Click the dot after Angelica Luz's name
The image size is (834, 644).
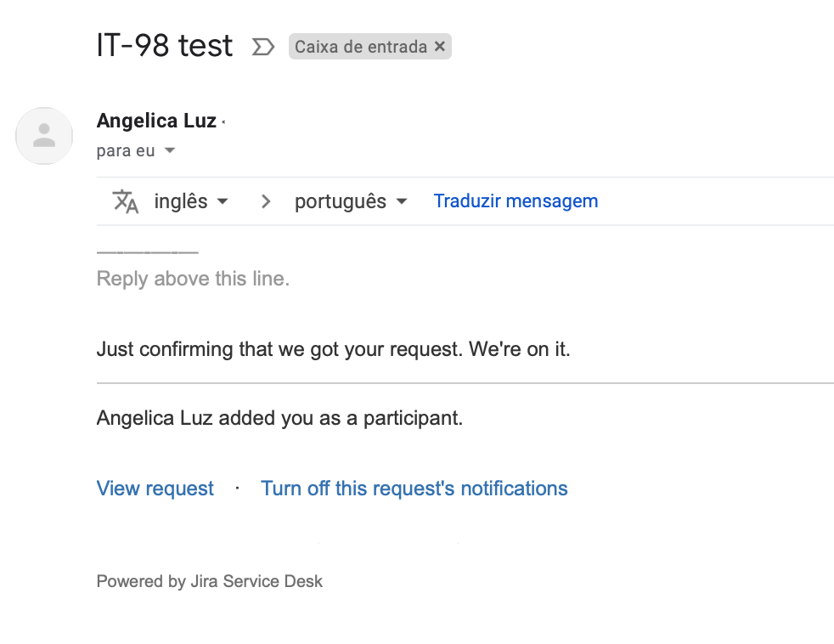[x=223, y=121]
